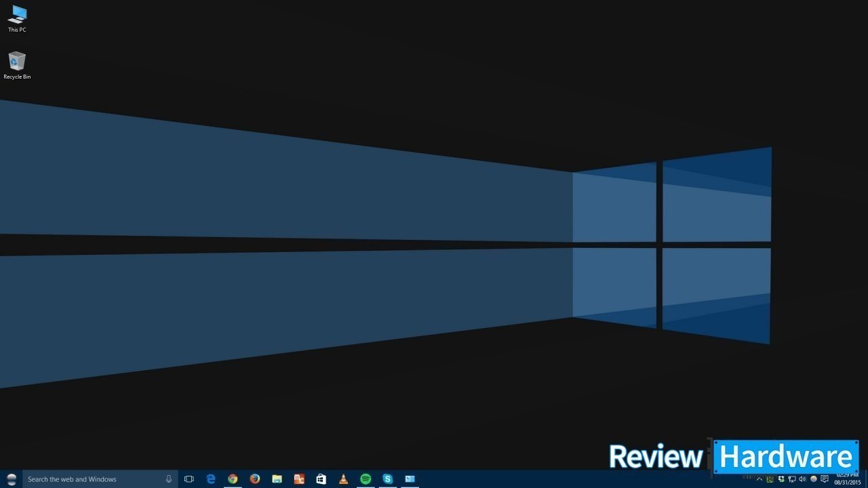Open File Explorer from the taskbar
Image resolution: width=868 pixels, height=488 pixels.
click(x=277, y=479)
